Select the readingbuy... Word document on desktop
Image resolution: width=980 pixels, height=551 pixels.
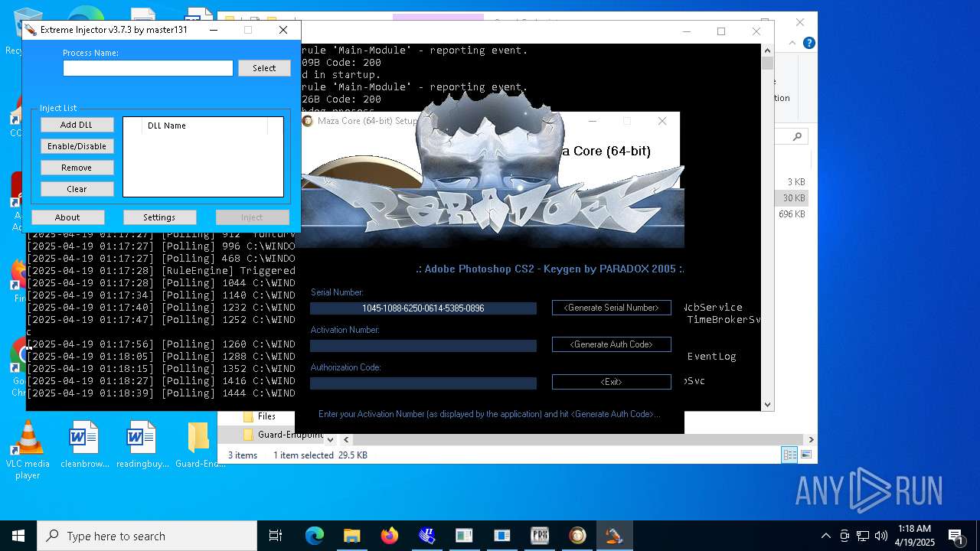click(x=142, y=445)
